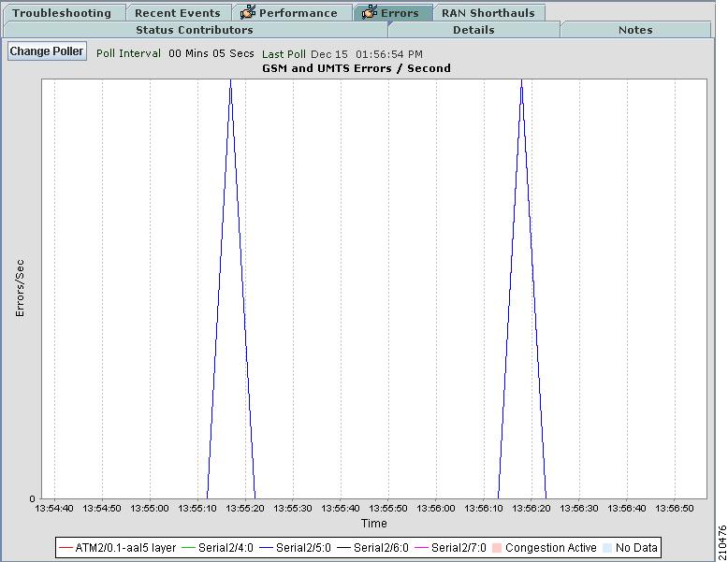Click the No Data blue legend swatch

[x=606, y=548]
